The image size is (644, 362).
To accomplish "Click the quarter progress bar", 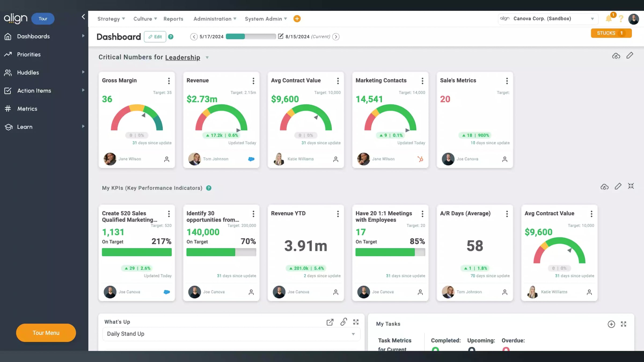I will tap(251, 36).
